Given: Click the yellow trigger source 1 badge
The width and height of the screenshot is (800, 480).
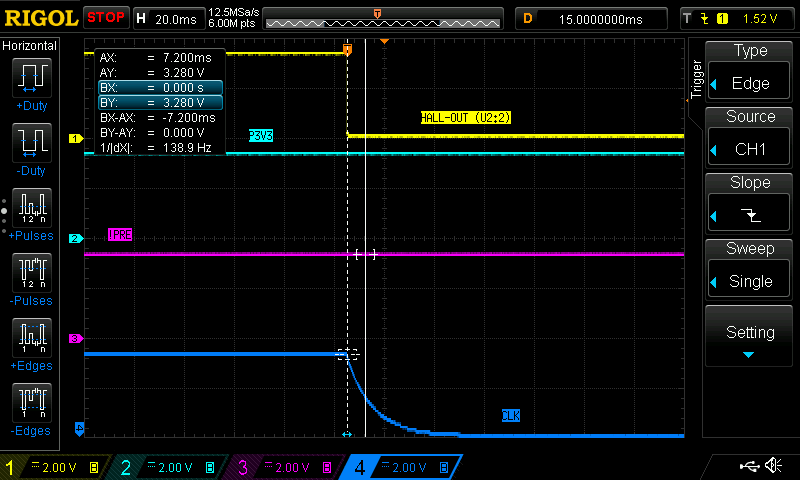Looking at the screenshot, I should 722,19.
